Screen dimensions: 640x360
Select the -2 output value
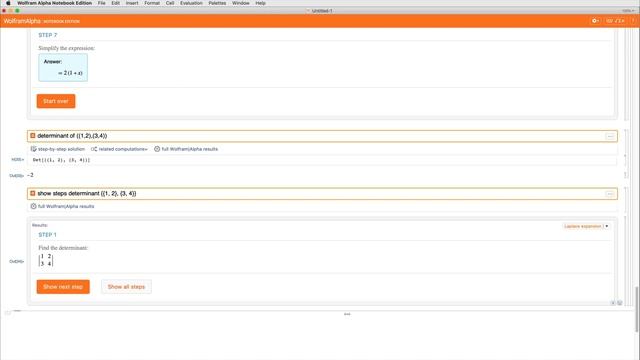[31, 175]
